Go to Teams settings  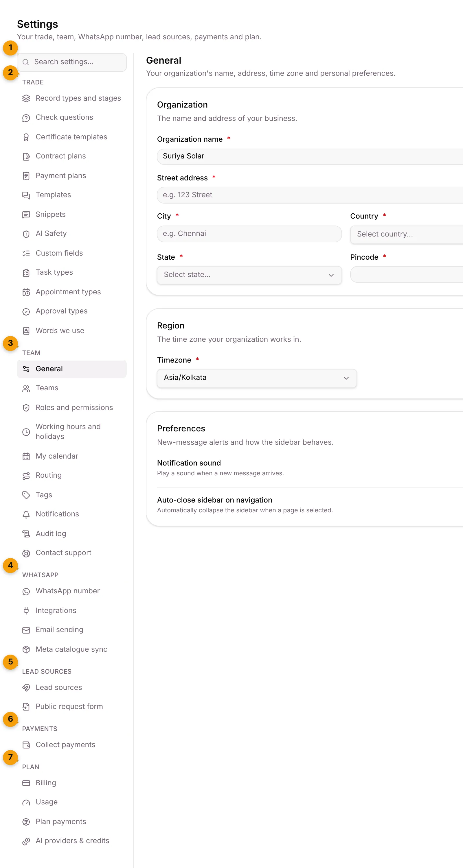72,388
